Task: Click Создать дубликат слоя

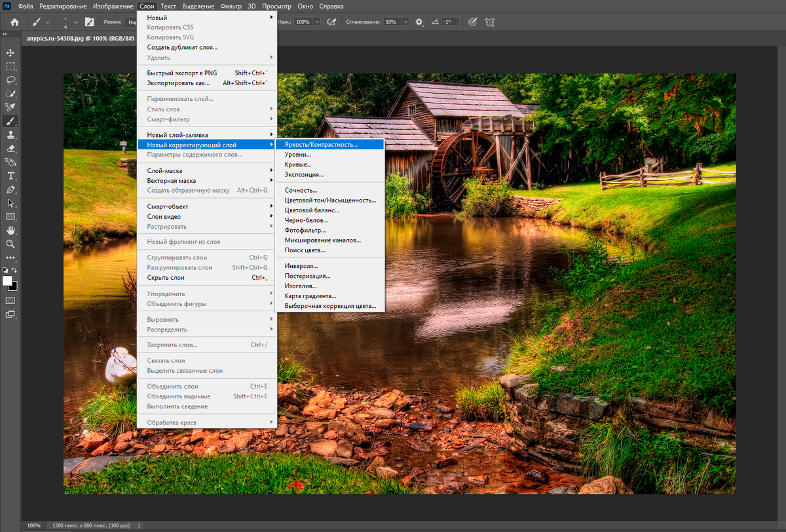Action: 206,47
